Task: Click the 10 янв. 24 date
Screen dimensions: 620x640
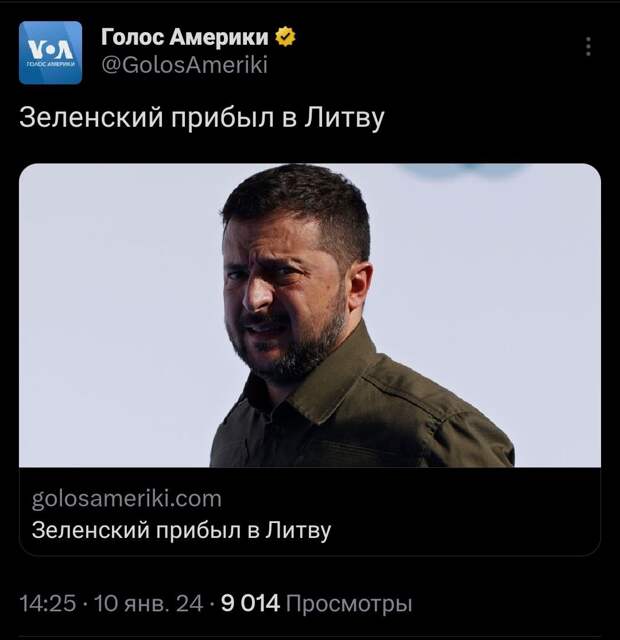Action: (149, 603)
